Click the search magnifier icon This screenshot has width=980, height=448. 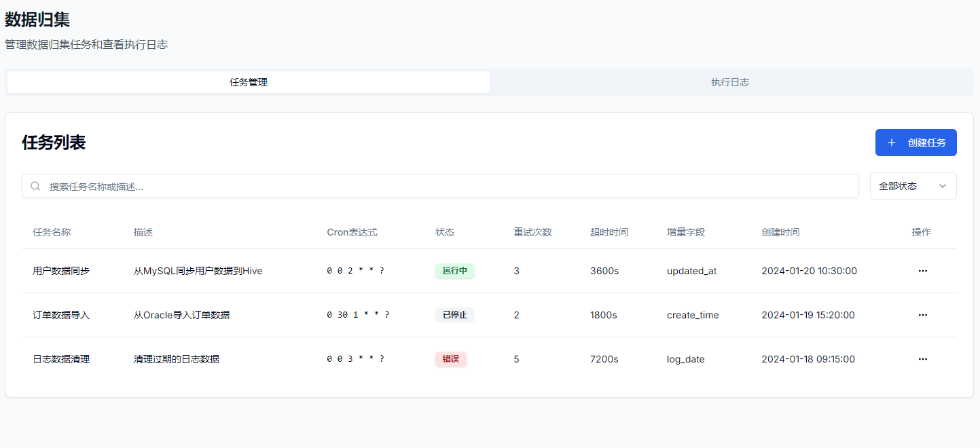point(36,186)
